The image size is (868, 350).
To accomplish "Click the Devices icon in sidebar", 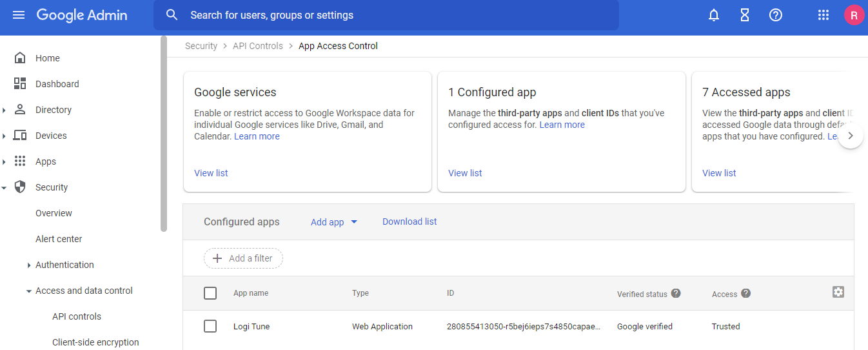I will tap(20, 135).
